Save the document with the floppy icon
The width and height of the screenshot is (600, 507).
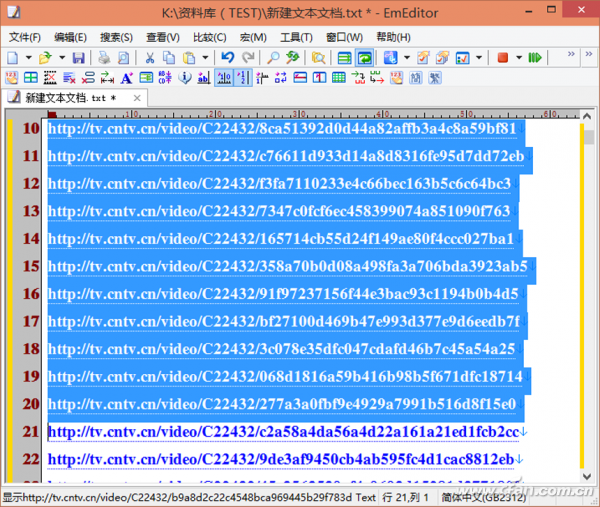pyautogui.click(x=78, y=58)
